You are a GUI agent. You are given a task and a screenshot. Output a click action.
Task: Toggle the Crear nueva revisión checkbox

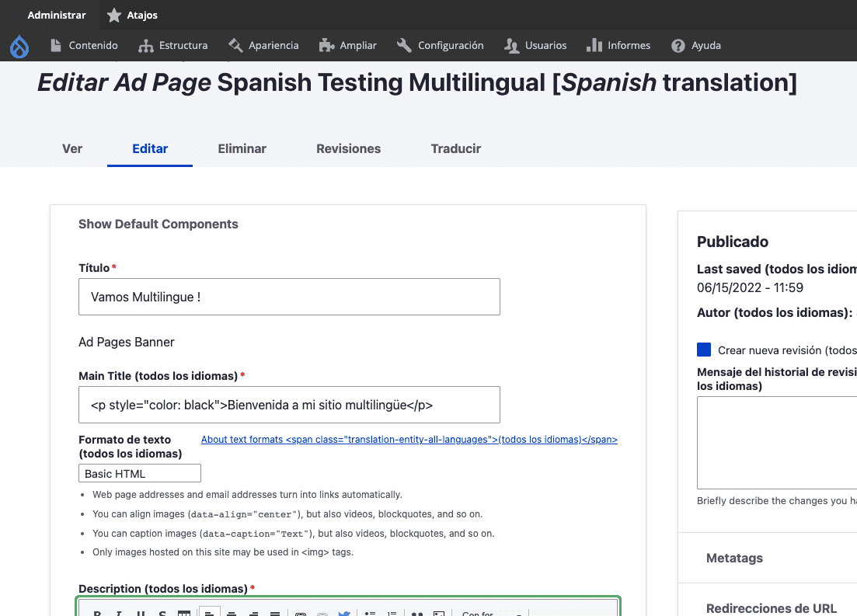point(704,350)
